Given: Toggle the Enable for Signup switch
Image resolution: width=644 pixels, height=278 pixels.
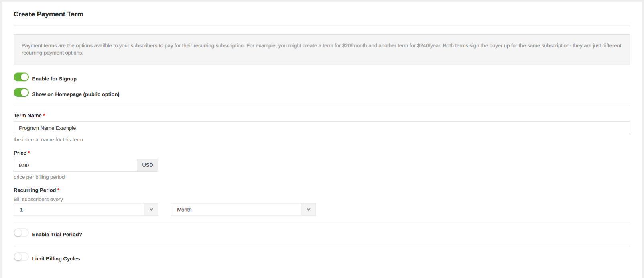Looking at the screenshot, I should tap(21, 77).
